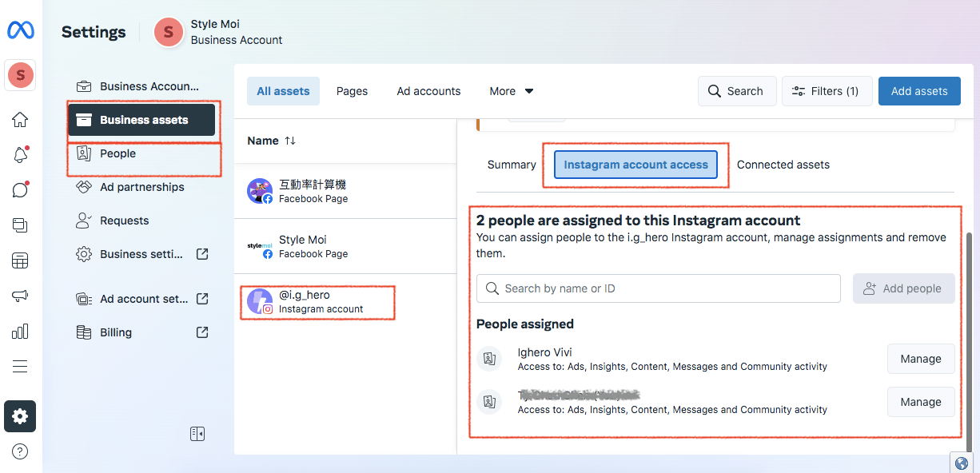The image size is (980, 473).
Task: Open the Inbox chat bubble icon
Action: [x=20, y=190]
